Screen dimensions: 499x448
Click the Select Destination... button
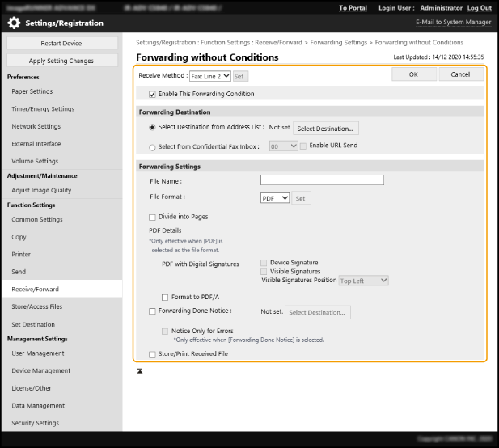click(324, 128)
